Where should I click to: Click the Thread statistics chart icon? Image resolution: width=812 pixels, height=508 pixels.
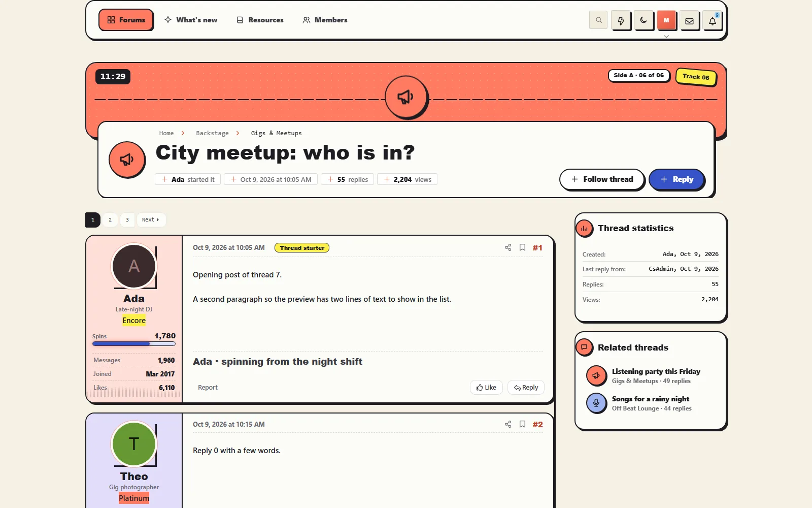pyautogui.click(x=584, y=229)
